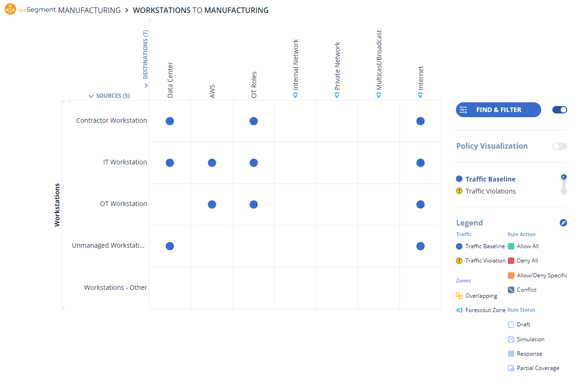
Task: Collapse the traffic panel arrow button
Action: pyautogui.click(x=564, y=177)
